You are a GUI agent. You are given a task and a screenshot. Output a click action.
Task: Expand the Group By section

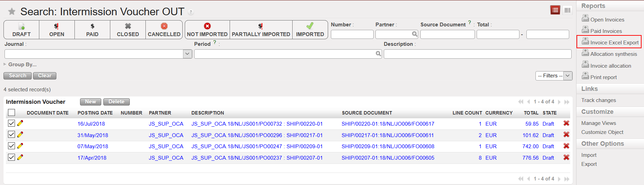(x=21, y=65)
